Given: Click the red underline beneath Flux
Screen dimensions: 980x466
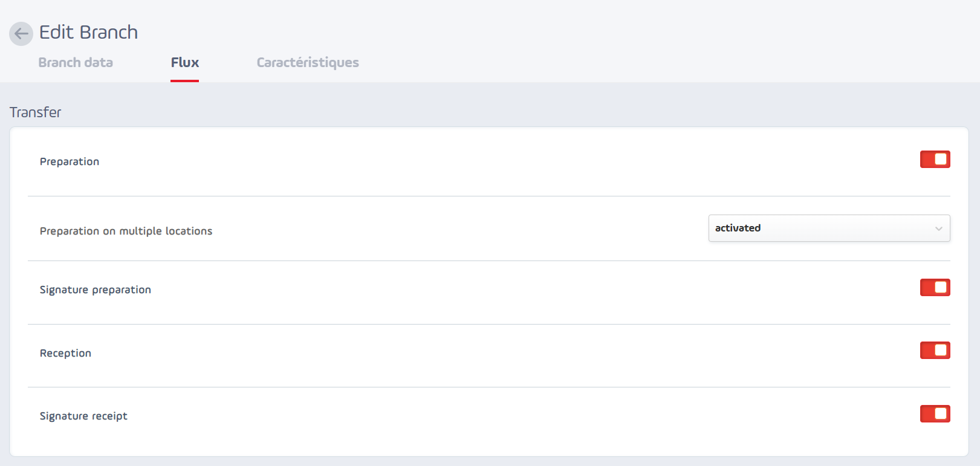Looking at the screenshot, I should coord(184,81).
